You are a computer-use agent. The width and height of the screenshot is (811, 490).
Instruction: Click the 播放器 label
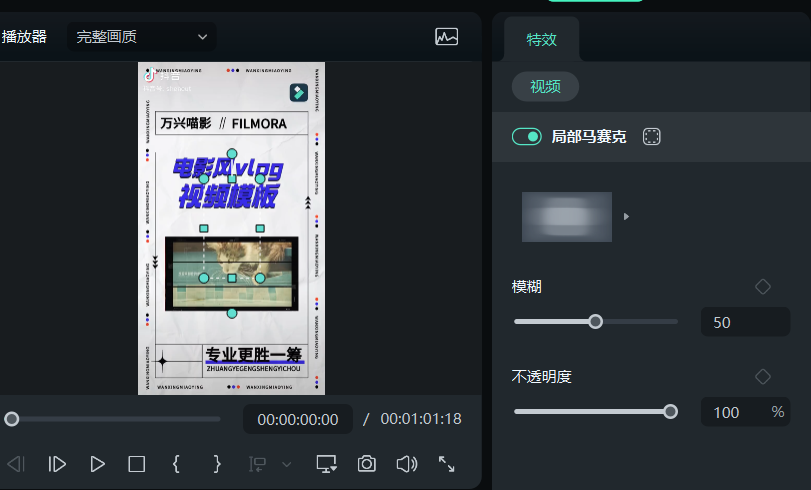pyautogui.click(x=24, y=37)
